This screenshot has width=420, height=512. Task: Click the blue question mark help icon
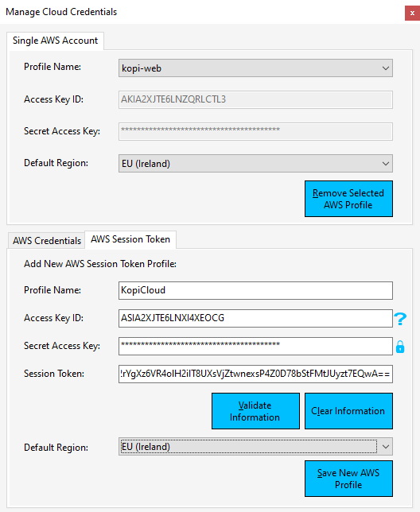pyautogui.click(x=400, y=319)
